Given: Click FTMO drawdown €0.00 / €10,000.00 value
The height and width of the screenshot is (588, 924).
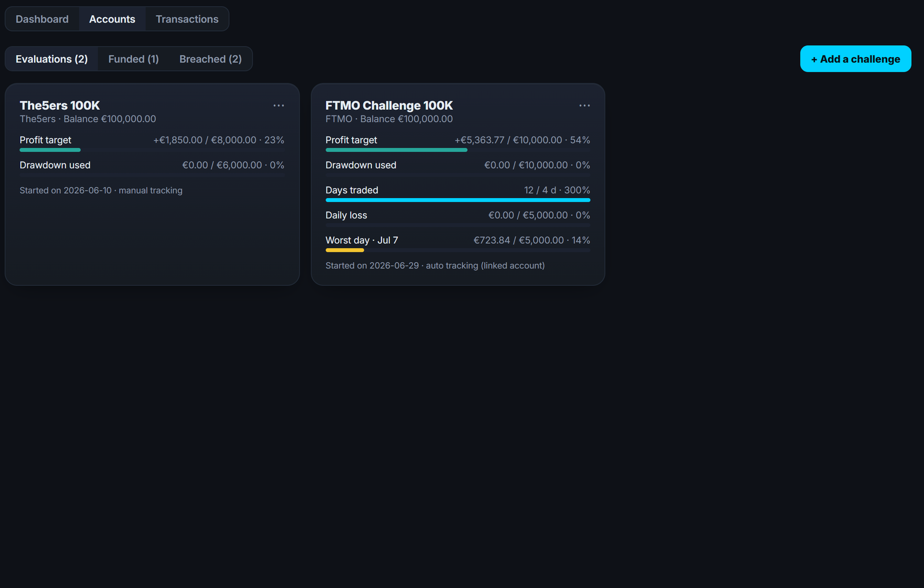Looking at the screenshot, I should pyautogui.click(x=537, y=165).
